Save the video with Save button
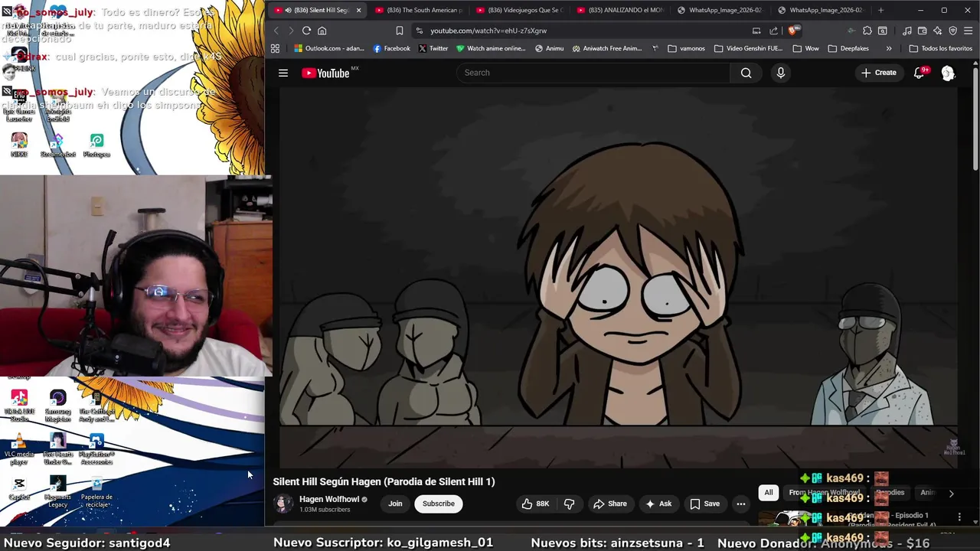Screen dimensions: 980x551 [x=704, y=504]
